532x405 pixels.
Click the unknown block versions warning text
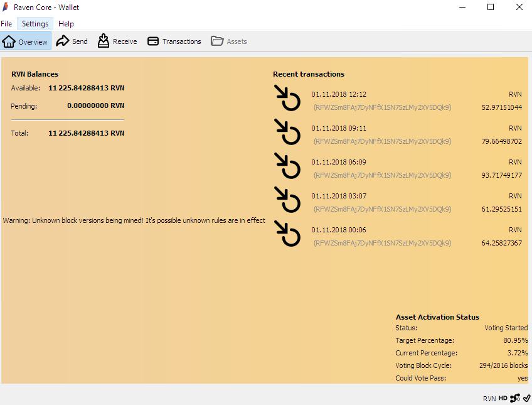[x=134, y=220]
